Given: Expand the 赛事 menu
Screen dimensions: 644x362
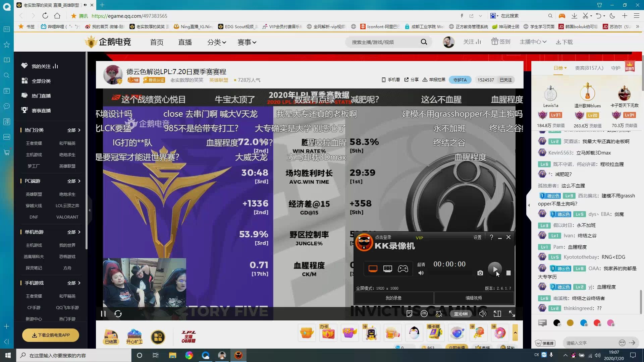Looking at the screenshot, I should pos(247,42).
